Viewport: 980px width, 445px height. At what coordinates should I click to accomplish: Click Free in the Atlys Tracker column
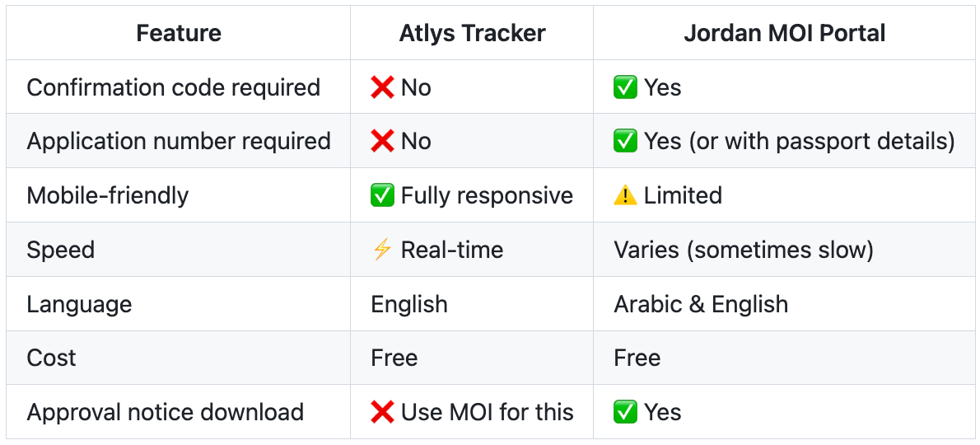(x=394, y=358)
